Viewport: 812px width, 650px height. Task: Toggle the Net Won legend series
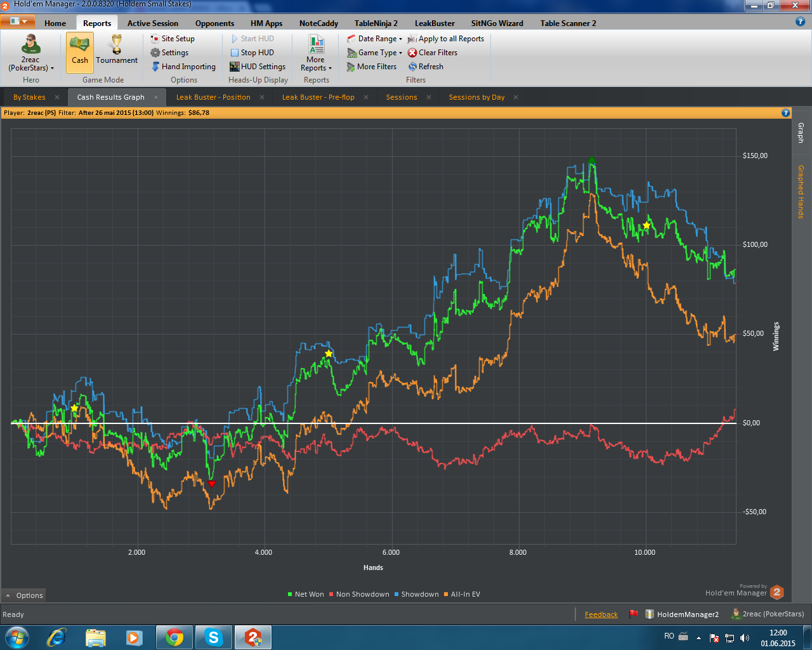click(305, 595)
